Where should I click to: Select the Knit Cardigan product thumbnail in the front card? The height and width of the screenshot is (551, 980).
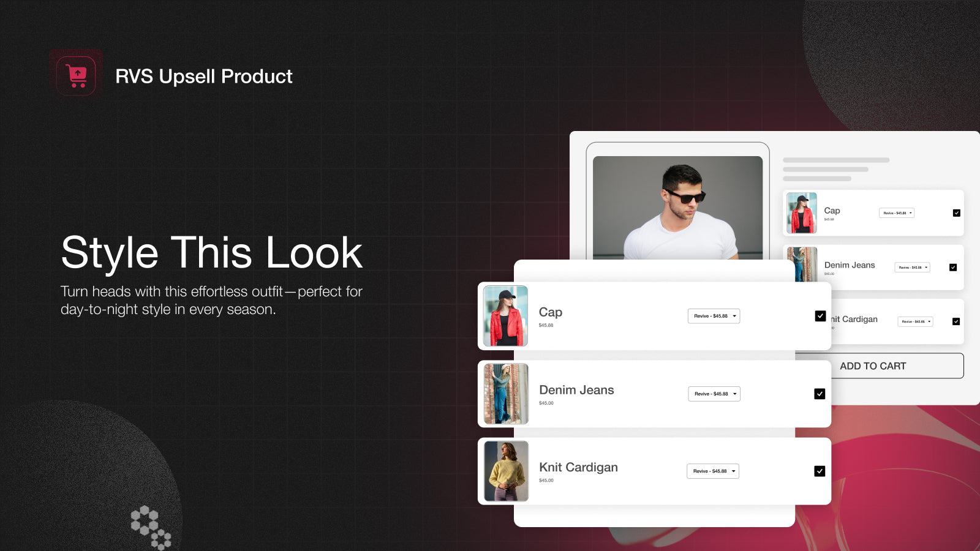point(506,471)
